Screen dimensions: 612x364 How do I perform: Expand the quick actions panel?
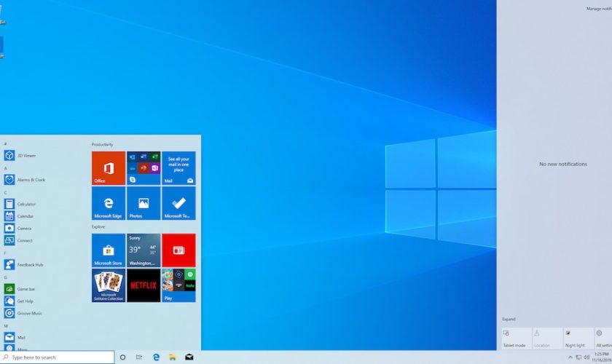509,319
